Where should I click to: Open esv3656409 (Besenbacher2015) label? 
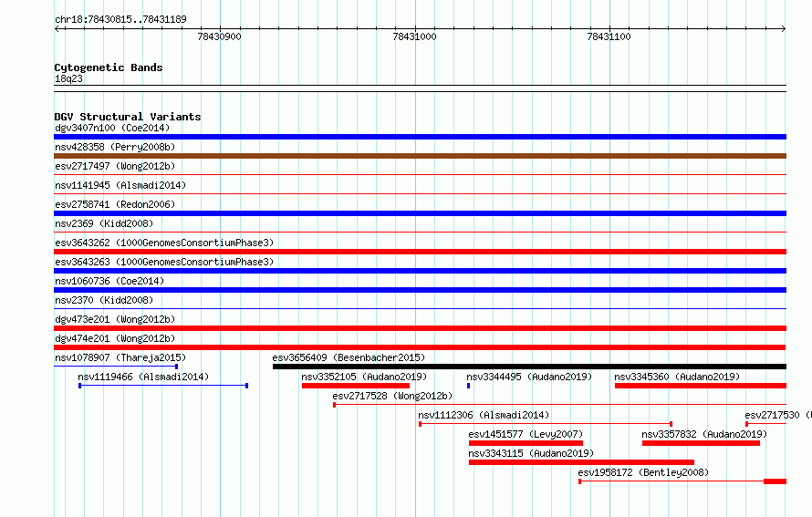coord(349,357)
